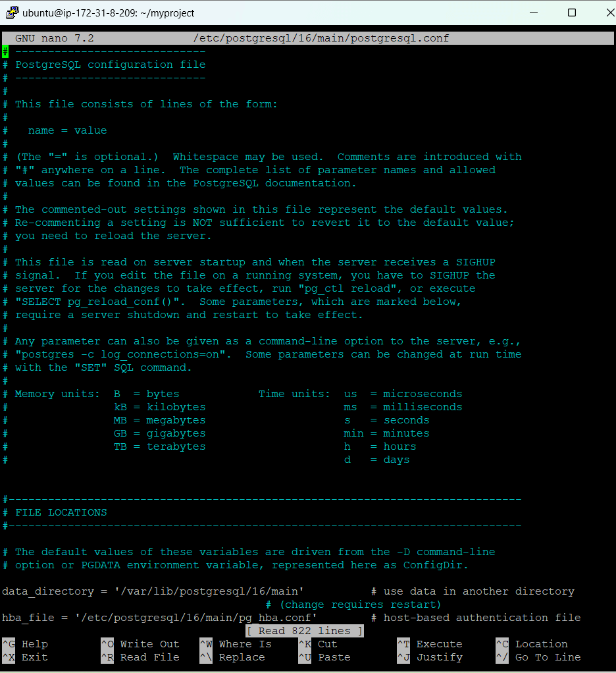
Task: Click the '# host-based authentication file' comment
Action: 476,618
